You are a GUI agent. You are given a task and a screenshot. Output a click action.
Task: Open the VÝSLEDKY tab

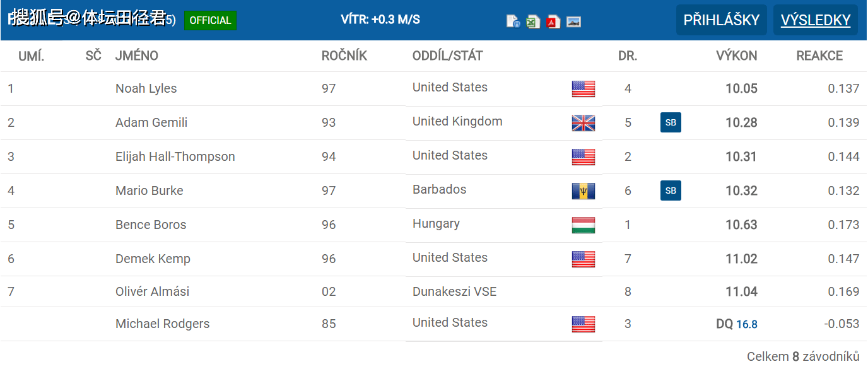click(816, 20)
